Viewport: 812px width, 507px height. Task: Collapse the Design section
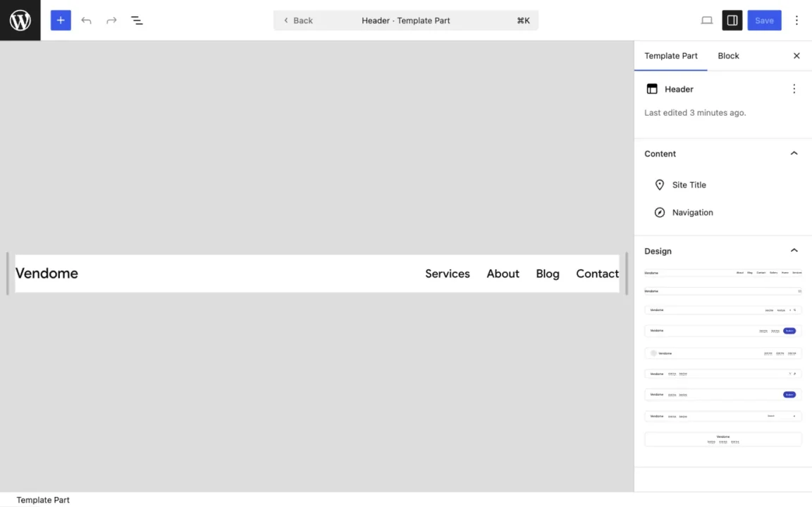[x=794, y=250]
